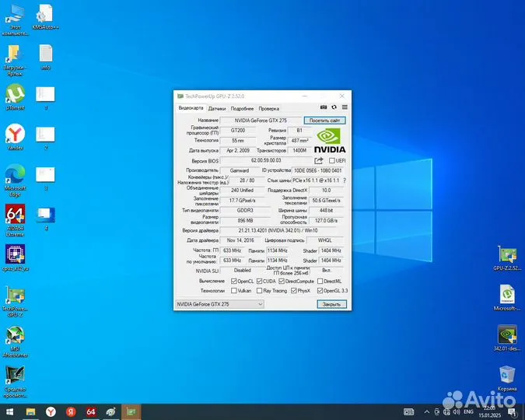Click the GPU-Z icon in the taskbar
Viewport: 525px width, 420px height.
pos(131,411)
